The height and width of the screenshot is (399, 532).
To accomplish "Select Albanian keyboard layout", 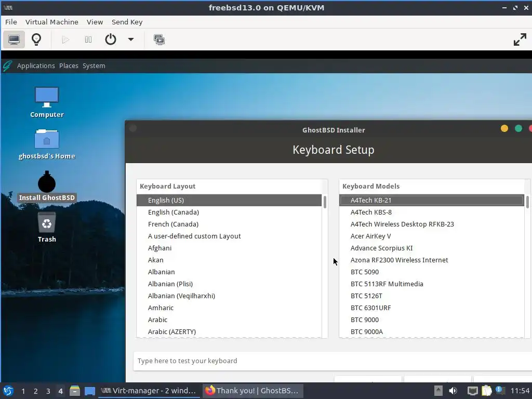I will coord(229,272).
